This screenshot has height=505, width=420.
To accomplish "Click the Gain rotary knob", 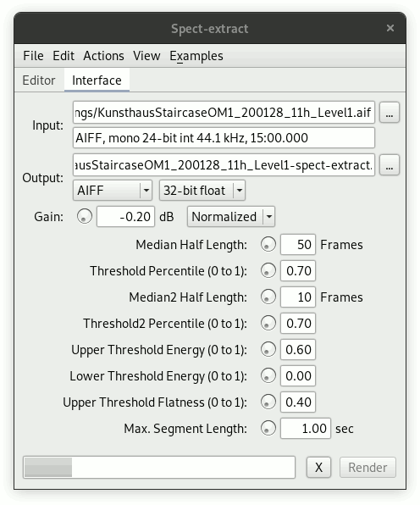I will tap(85, 216).
